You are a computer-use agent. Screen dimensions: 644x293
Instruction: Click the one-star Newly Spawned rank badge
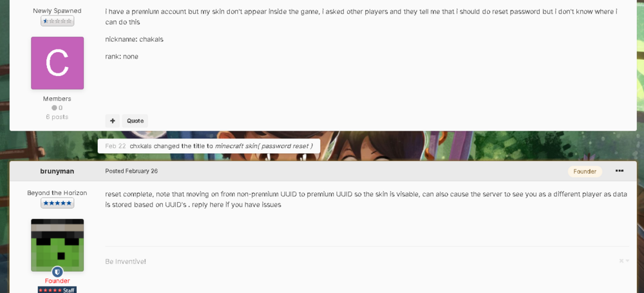point(57,21)
